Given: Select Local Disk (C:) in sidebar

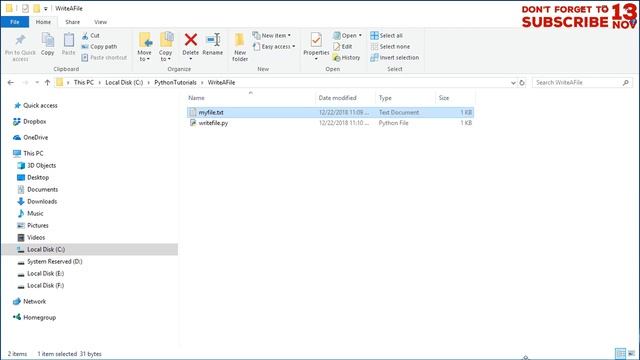Looking at the screenshot, I should coord(90,249).
